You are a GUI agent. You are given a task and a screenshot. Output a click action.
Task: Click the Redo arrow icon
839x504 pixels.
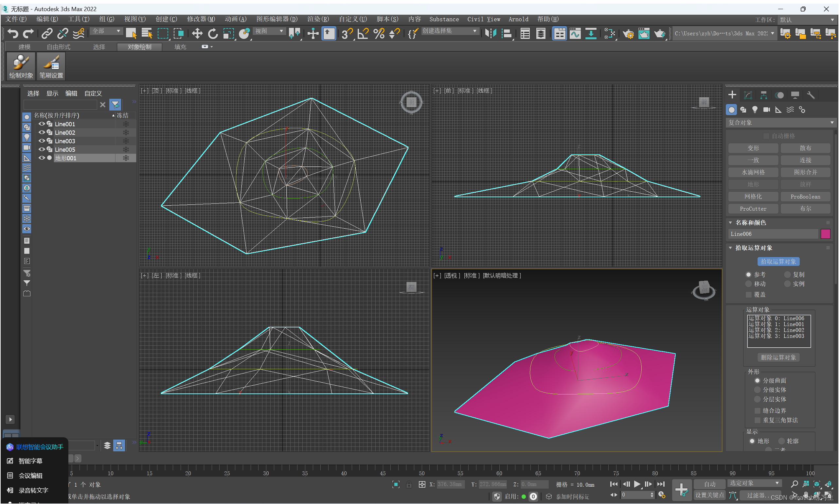[28, 33]
